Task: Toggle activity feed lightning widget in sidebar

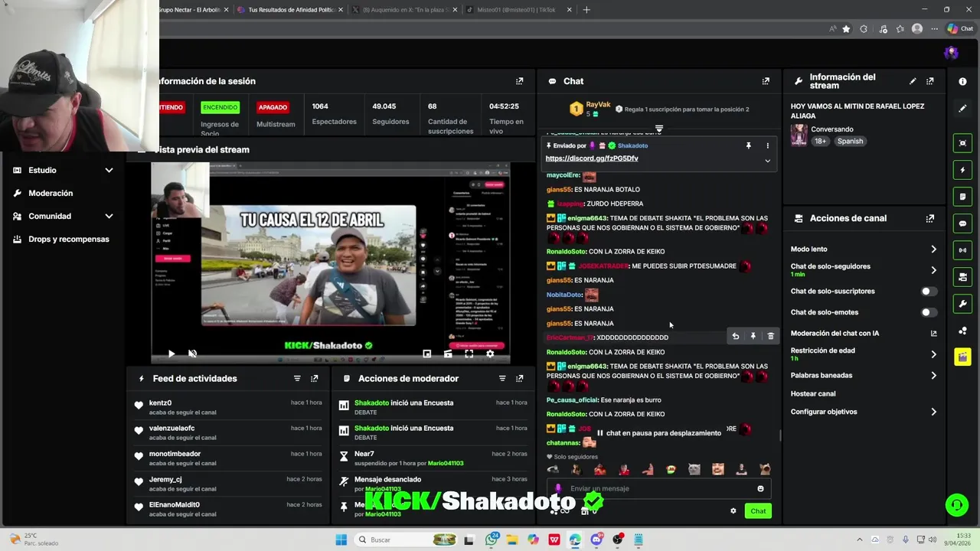Action: coord(962,170)
